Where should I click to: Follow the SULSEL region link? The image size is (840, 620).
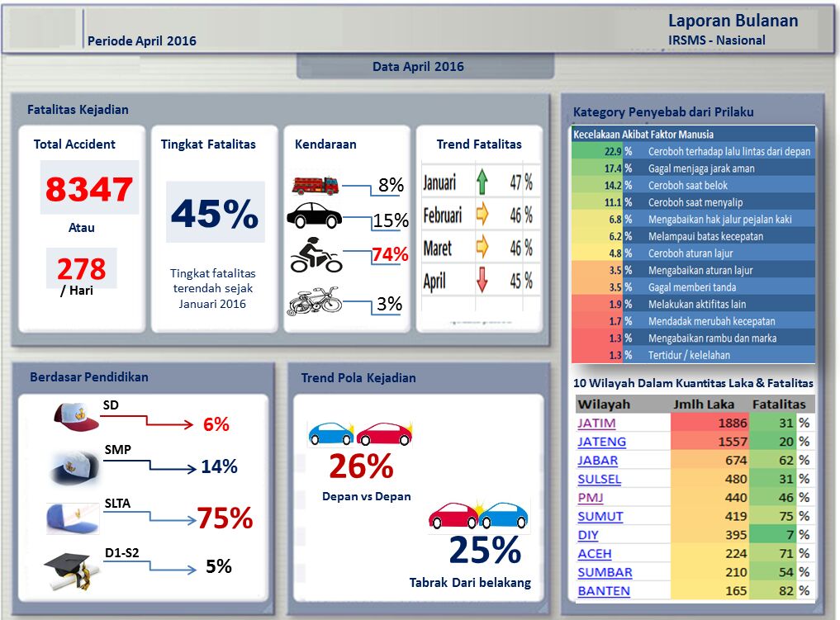[x=599, y=479]
